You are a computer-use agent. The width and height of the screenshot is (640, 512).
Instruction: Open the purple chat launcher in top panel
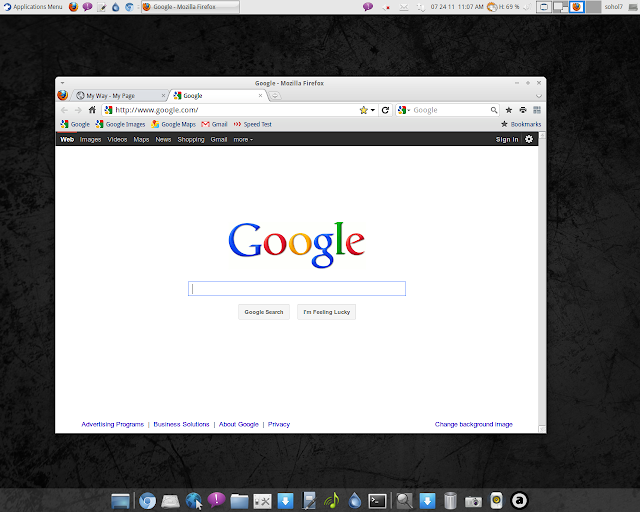click(x=87, y=7)
